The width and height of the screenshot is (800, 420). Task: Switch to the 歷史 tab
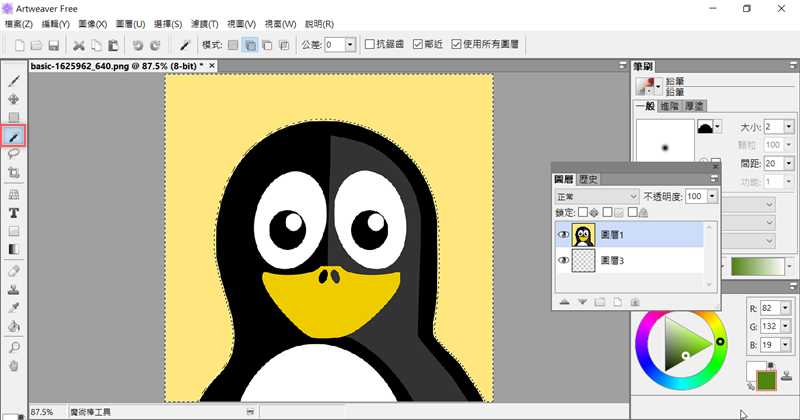click(588, 179)
